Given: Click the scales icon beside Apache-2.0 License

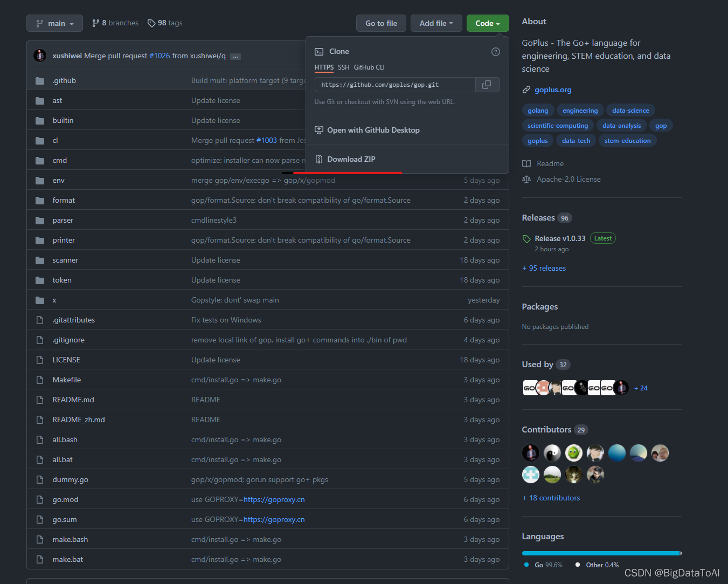Looking at the screenshot, I should tap(526, 179).
